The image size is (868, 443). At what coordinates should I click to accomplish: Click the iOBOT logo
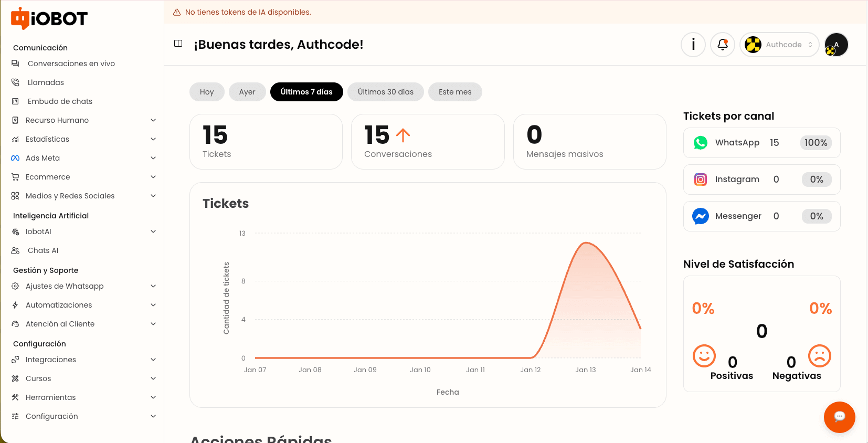point(49,18)
